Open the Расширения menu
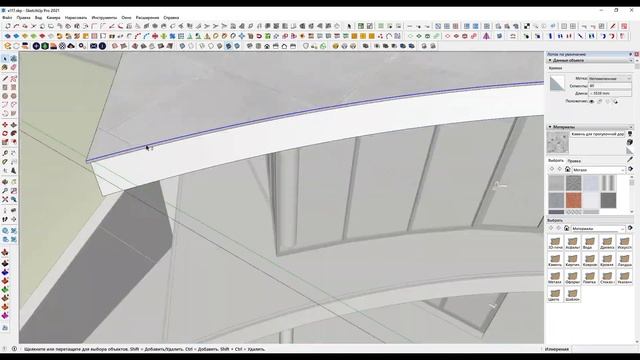Screen dimensions: 640x360 [x=147, y=18]
